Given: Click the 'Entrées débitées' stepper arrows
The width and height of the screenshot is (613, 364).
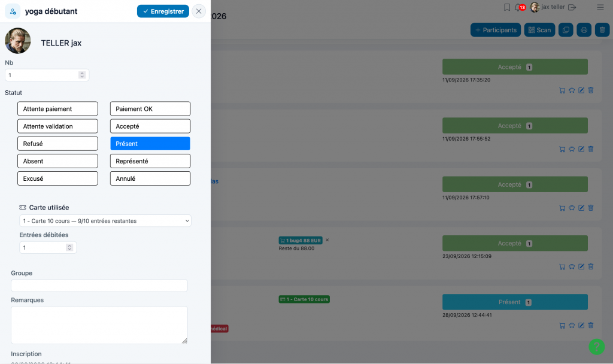Looking at the screenshot, I should (69, 247).
